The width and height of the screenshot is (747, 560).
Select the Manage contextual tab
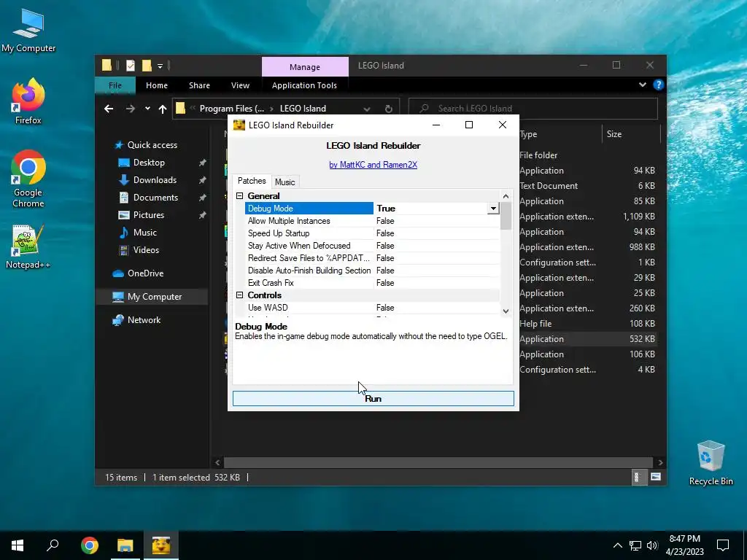(305, 66)
